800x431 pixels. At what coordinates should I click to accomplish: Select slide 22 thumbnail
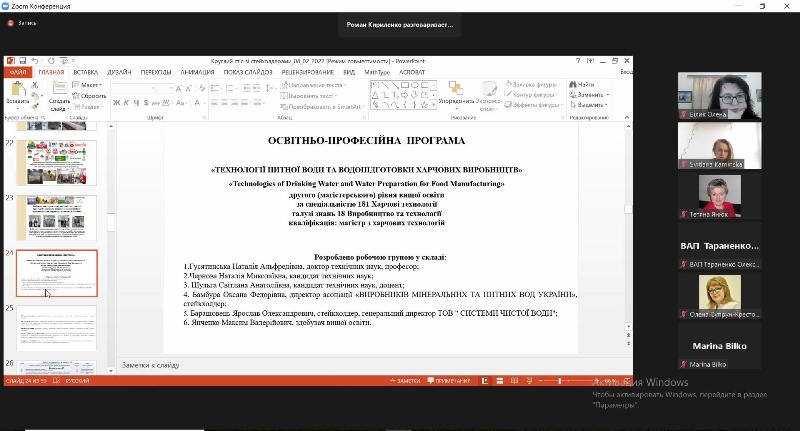[x=56, y=163]
